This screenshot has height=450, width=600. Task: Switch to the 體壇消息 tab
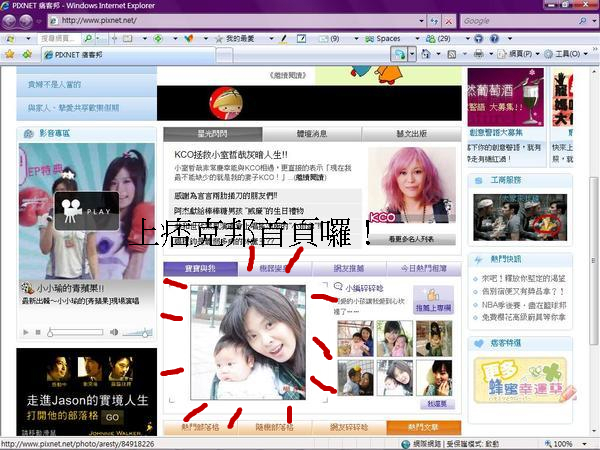pyautogui.click(x=312, y=134)
